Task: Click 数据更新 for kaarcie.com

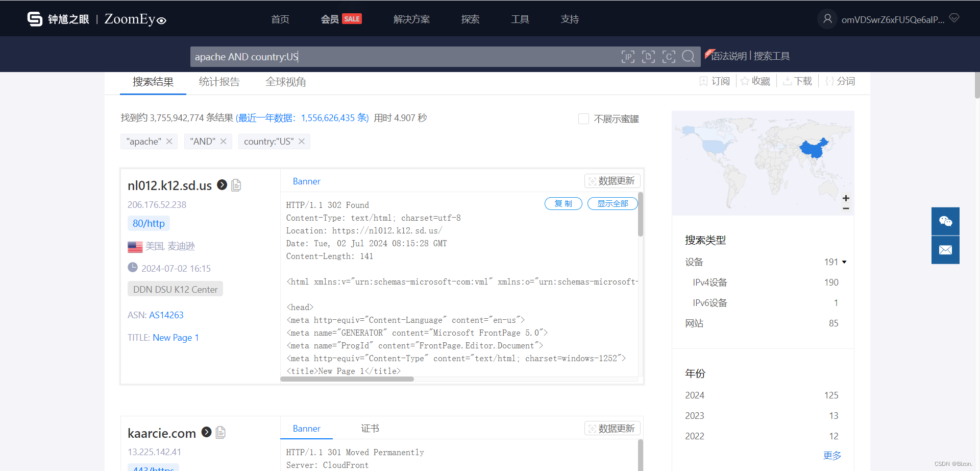Action: tap(612, 428)
